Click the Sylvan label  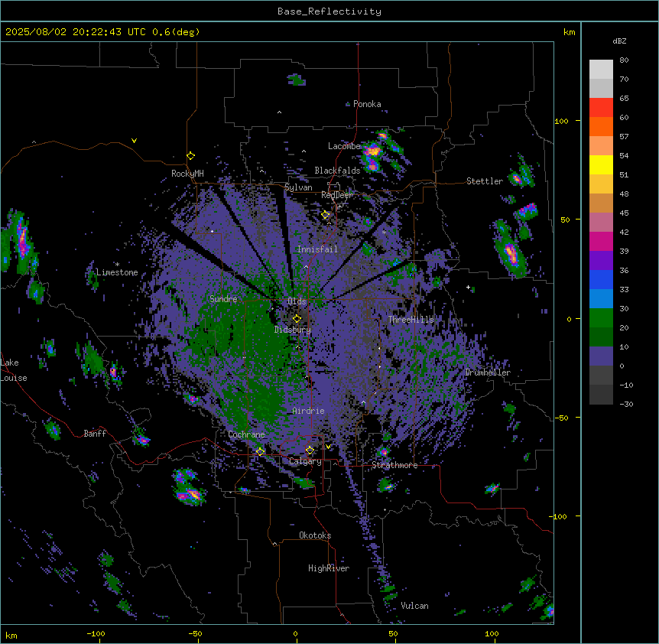298,187
